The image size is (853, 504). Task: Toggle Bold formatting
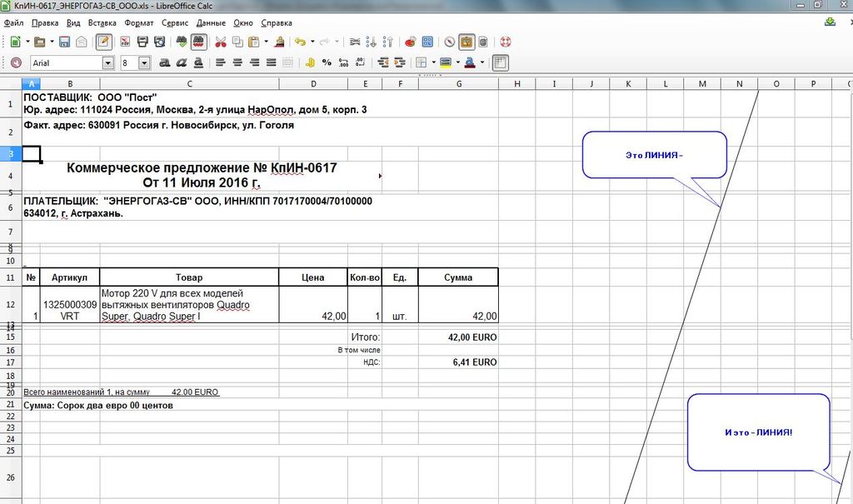point(164,62)
